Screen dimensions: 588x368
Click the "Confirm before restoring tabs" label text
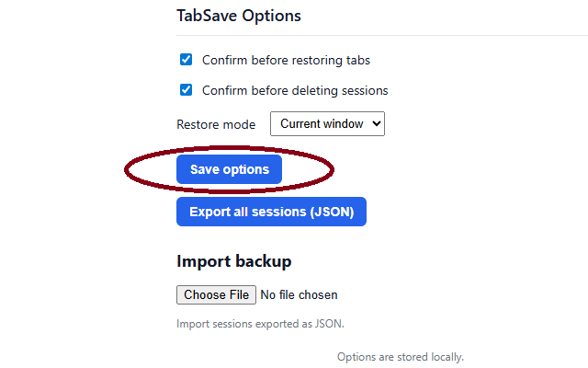tap(286, 60)
